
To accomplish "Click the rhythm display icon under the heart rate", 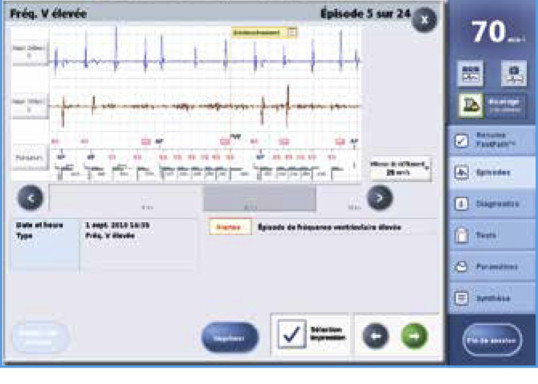I will [x=470, y=73].
